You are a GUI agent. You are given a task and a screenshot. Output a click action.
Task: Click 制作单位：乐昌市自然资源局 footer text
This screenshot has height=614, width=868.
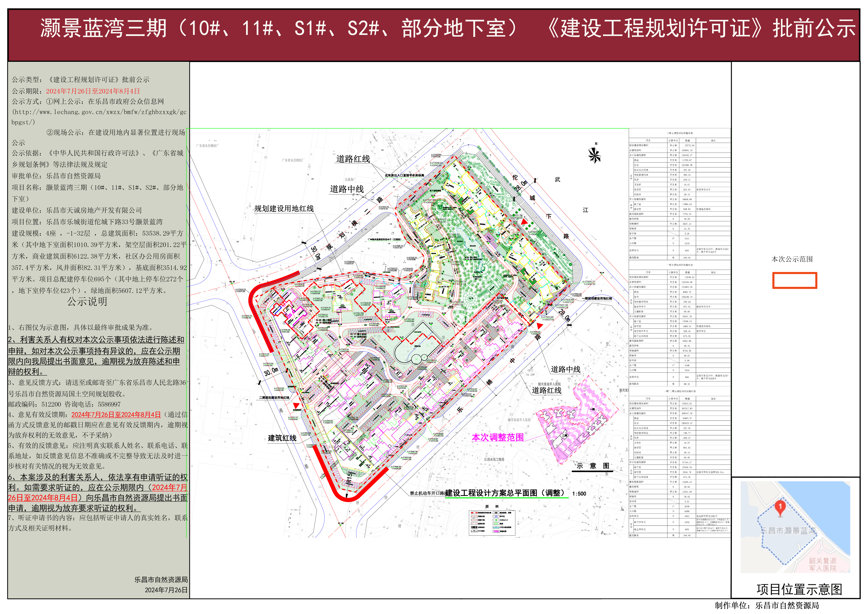point(767,606)
